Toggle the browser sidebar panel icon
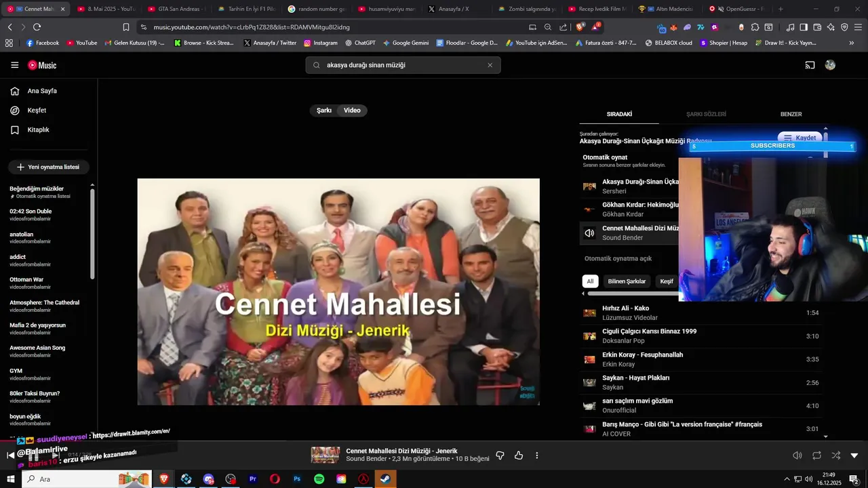868x488 pixels. pyautogui.click(x=804, y=27)
